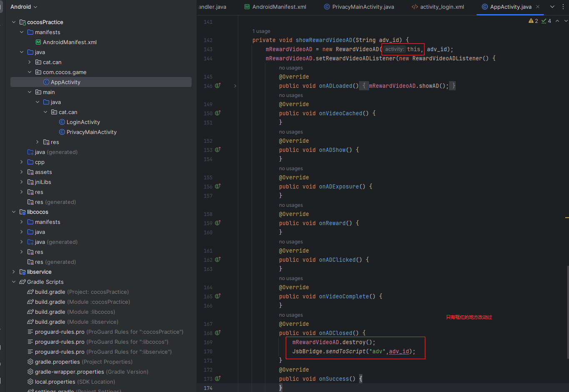Open the editor tab options three-dot menu

564,7
